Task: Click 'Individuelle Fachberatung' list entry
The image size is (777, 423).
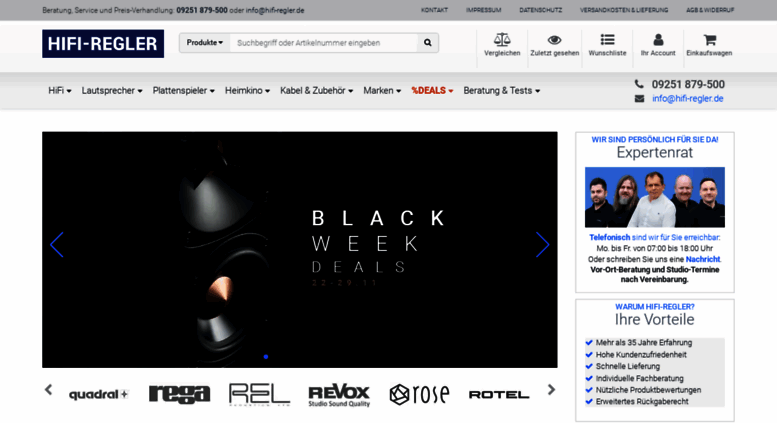Action: click(640, 378)
